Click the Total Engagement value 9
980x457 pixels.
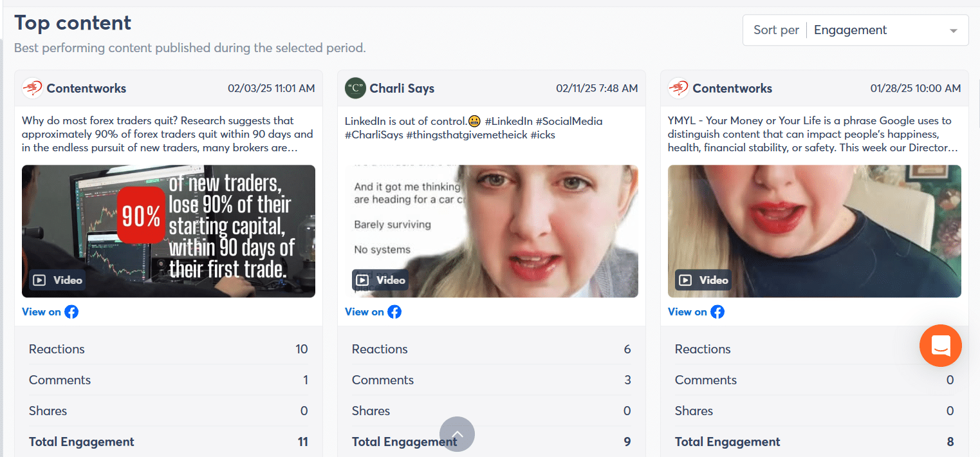click(x=627, y=442)
